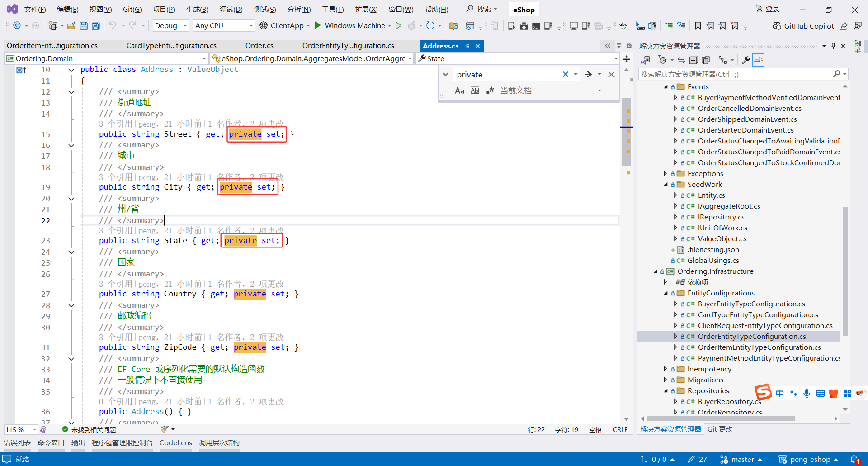The image size is (868, 466).
Task: Comment out the selected lines
Action: 669,26
